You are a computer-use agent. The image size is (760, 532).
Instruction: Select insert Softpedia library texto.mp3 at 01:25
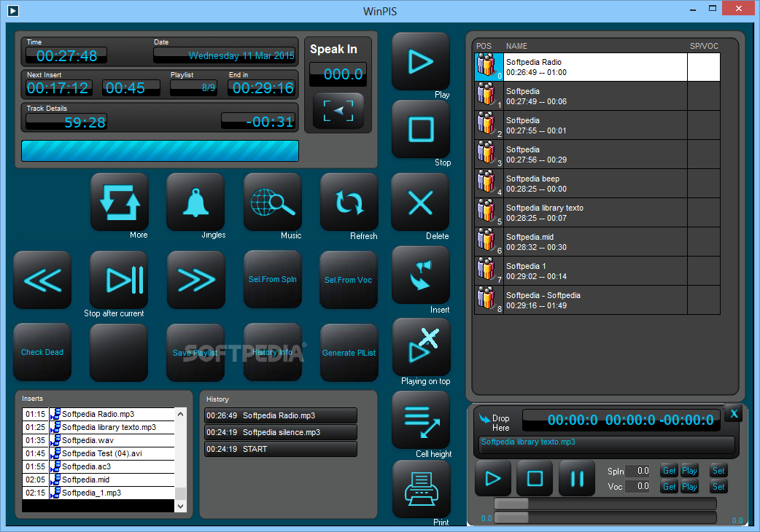(98, 427)
